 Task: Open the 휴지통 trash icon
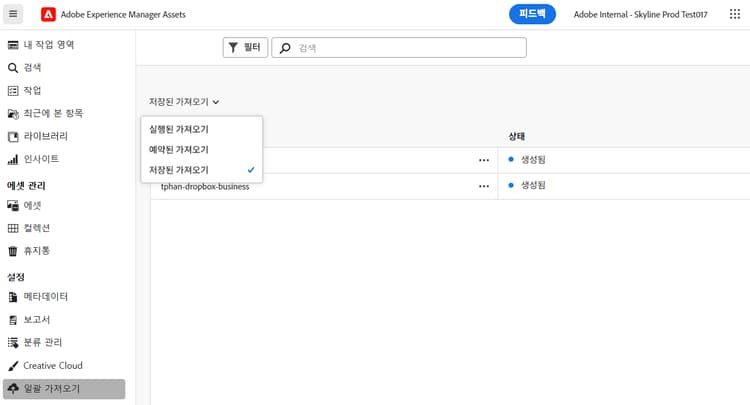(x=13, y=251)
